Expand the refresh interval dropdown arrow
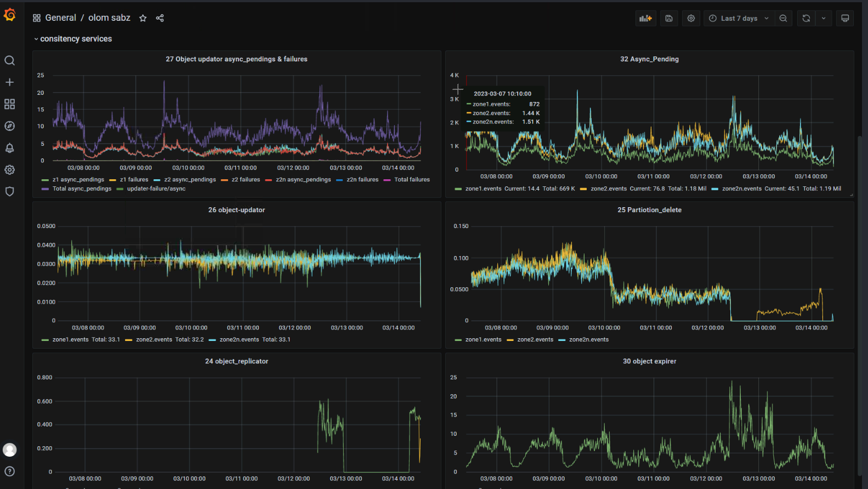868x489 pixels. pos(824,18)
